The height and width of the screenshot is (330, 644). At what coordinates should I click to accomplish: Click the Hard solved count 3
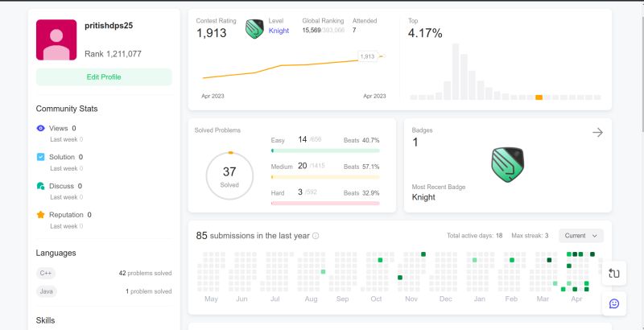pos(300,192)
